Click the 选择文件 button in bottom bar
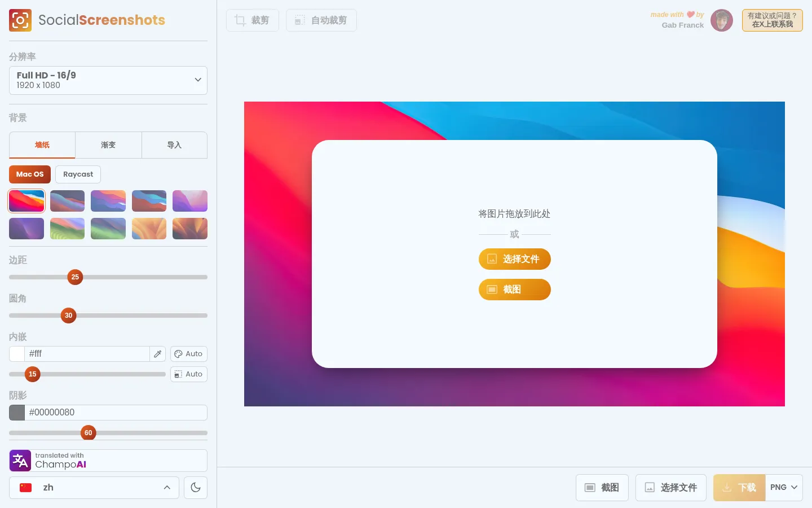This screenshot has height=508, width=812. pos(671,488)
